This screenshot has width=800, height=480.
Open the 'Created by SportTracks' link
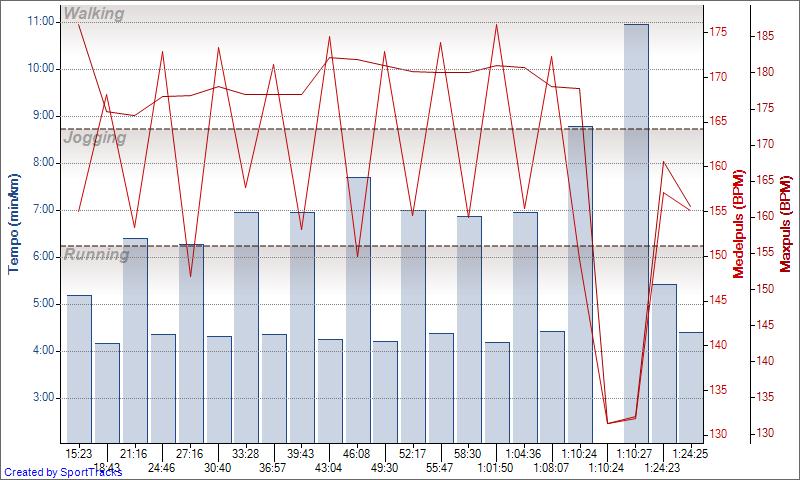[x=61, y=472]
